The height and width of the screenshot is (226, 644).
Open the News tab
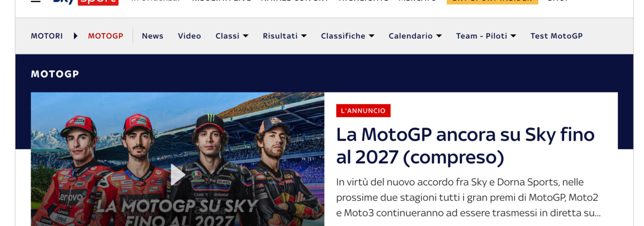152,36
